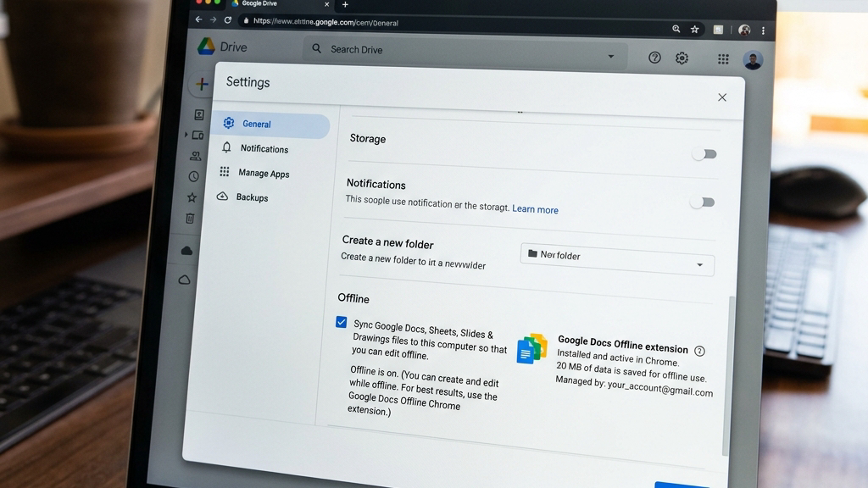The width and height of the screenshot is (868, 488).
Task: Open the Nor folder dropdown
Action: 617,258
